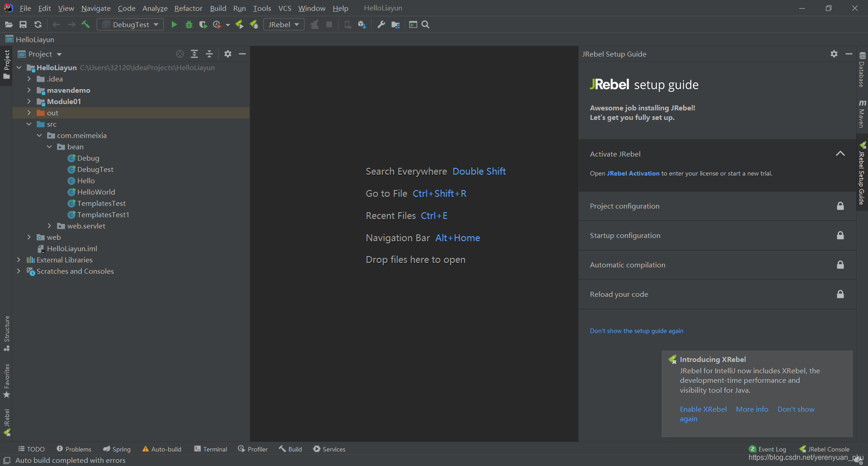Select HelloLiayun.iml file
Viewport: 868px width, 466px height.
[72, 248]
